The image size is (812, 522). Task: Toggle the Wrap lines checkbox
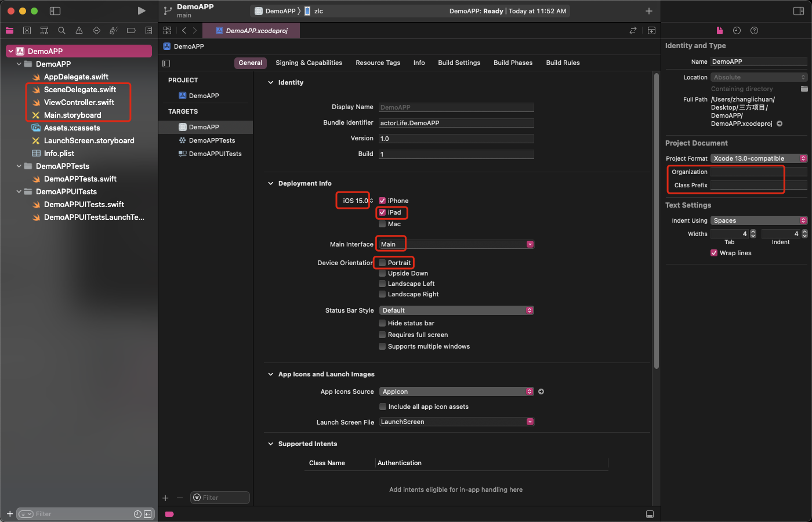(x=714, y=253)
